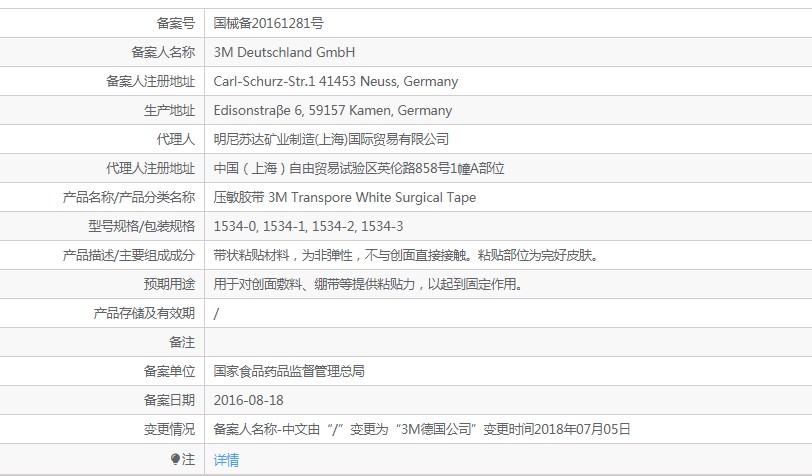This screenshot has height=476, width=812.
Task: Click the 预期用途 label
Action: click(169, 284)
